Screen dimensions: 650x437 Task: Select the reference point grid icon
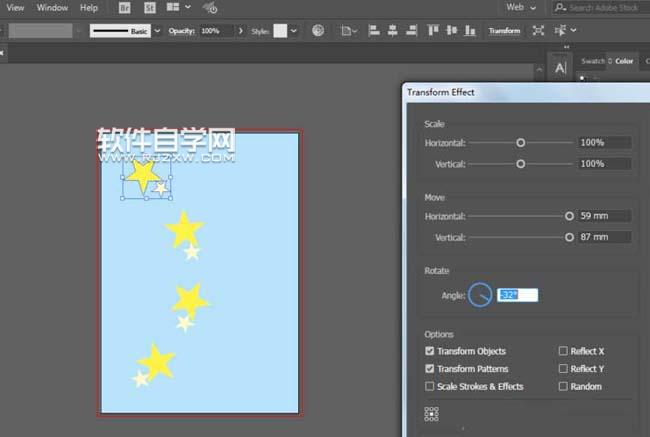pyautogui.click(x=432, y=414)
